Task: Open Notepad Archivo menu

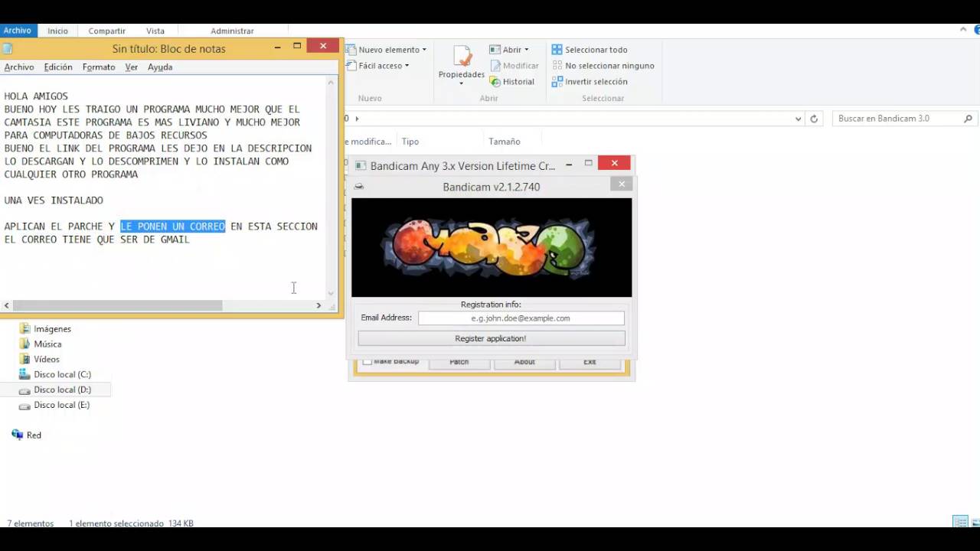Action: tap(19, 67)
